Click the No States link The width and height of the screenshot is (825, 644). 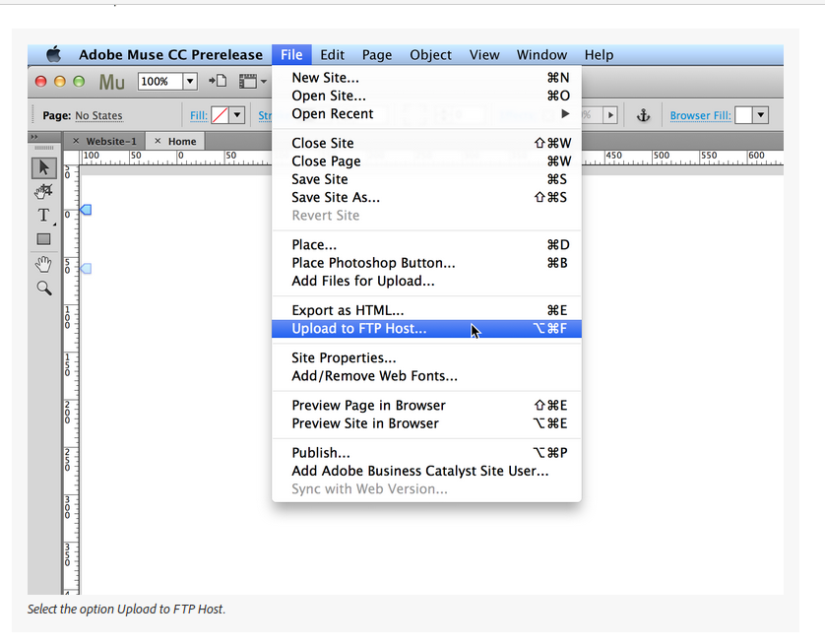point(98,115)
